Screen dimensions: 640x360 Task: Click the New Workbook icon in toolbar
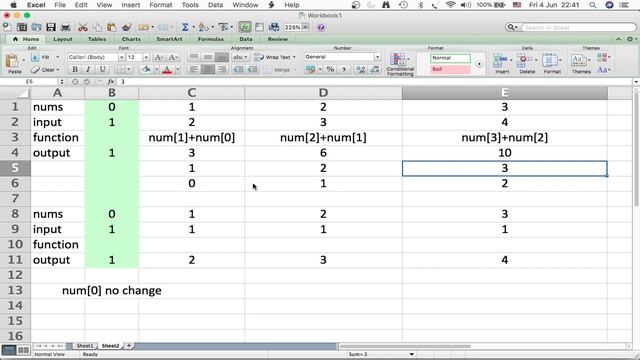7,27
